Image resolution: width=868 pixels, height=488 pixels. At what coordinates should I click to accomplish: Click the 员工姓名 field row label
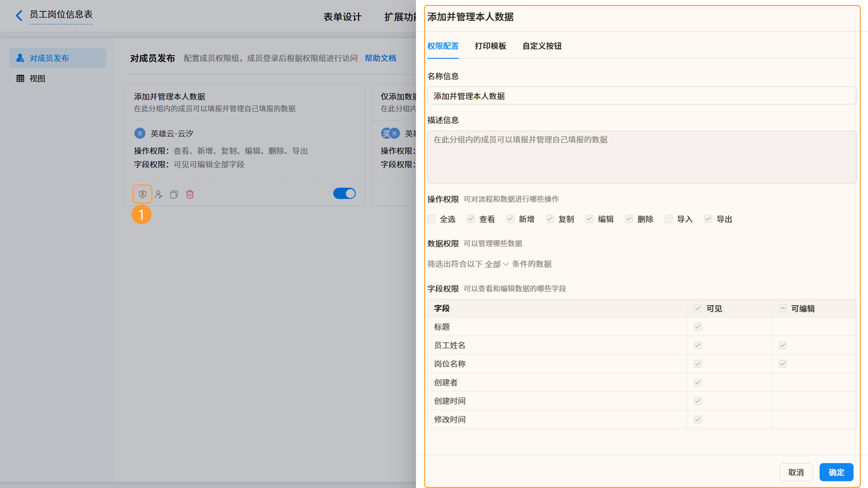[450, 346]
